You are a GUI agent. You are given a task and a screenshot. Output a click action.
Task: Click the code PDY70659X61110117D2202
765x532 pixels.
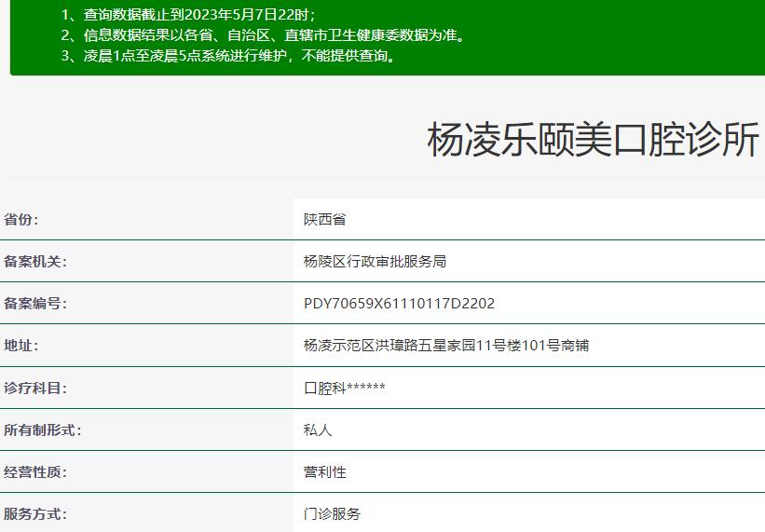(399, 304)
